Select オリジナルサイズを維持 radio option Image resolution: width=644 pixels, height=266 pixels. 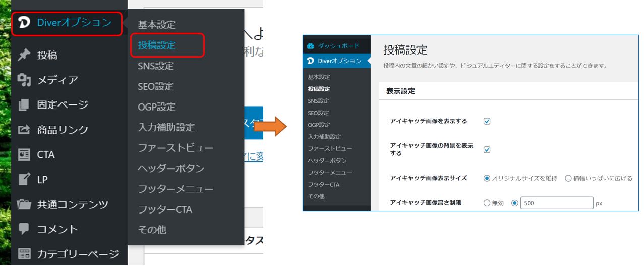(x=487, y=178)
